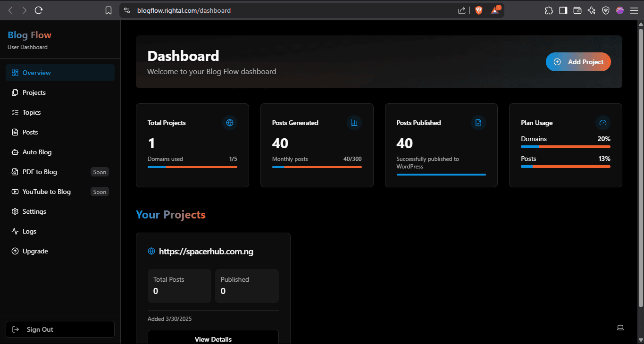Open Brave VPN shield icon
The height and width of the screenshot is (344, 644).
[606, 10]
